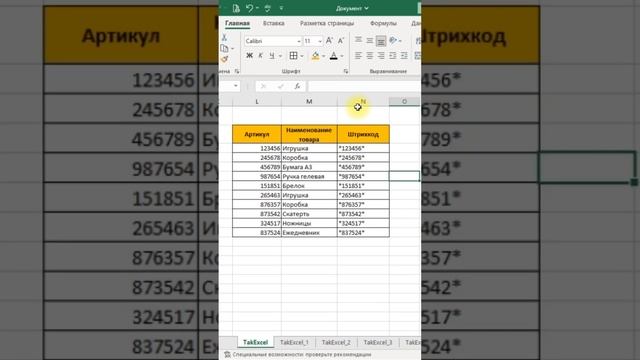Image resolution: width=640 pixels, height=360 pixels.
Task: Click the Borders grid icon
Action: click(x=293, y=56)
